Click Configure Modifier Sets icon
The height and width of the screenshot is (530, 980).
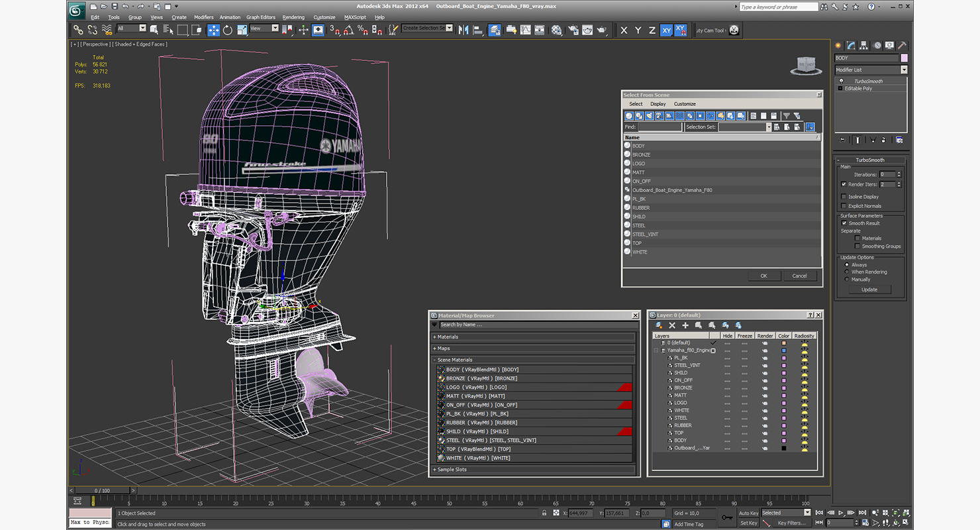pyautogui.click(x=899, y=140)
